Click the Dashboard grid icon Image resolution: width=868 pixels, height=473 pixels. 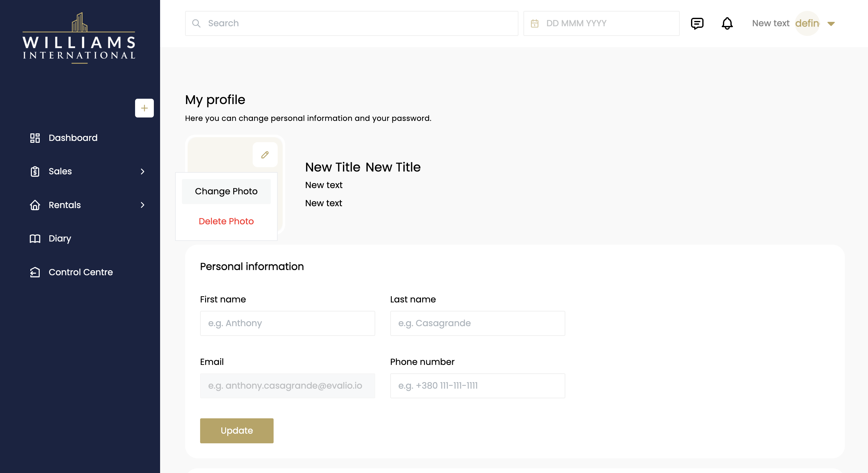(35, 138)
